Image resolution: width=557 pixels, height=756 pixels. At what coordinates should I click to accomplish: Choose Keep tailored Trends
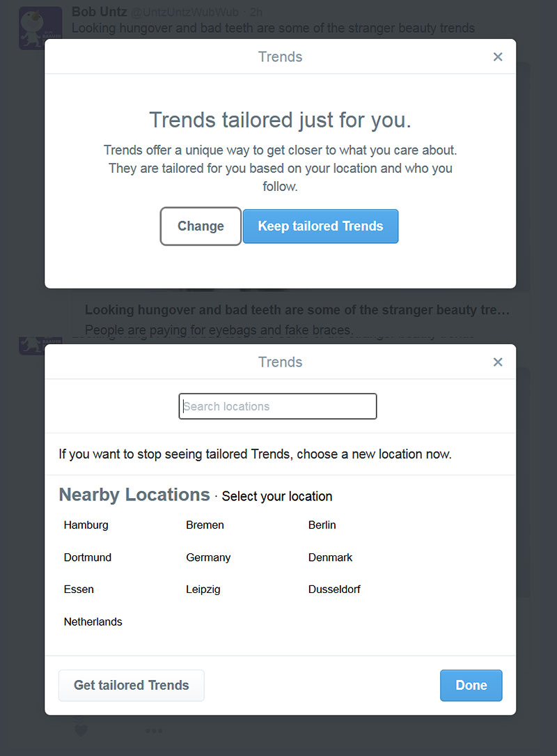click(320, 226)
